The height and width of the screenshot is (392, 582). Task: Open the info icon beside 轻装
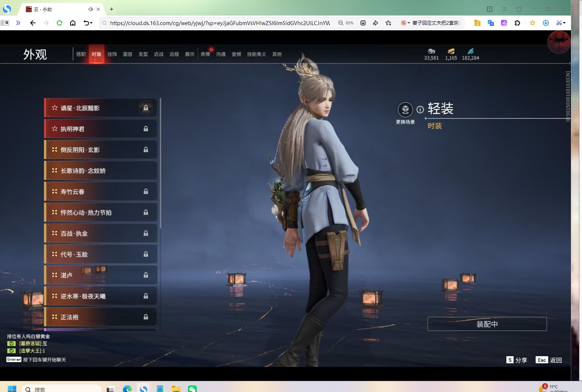pos(420,110)
